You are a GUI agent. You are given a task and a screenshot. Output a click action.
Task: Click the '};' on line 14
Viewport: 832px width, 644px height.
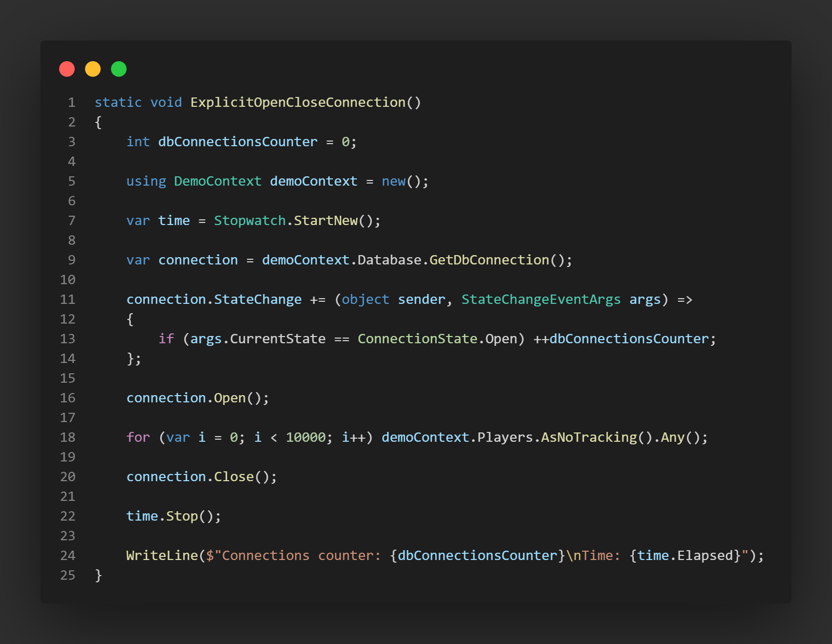[134, 359]
